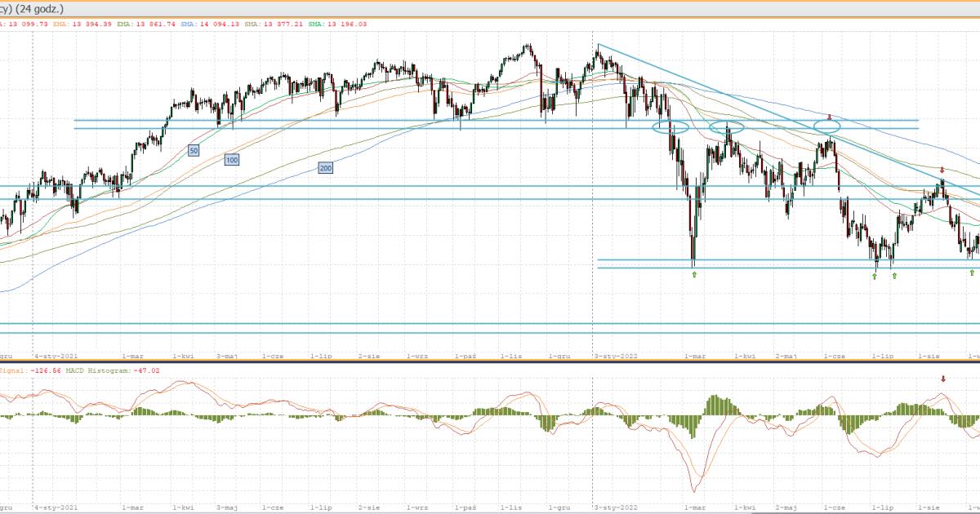
Task: Click the 200 moving average label box
Action: [326, 168]
